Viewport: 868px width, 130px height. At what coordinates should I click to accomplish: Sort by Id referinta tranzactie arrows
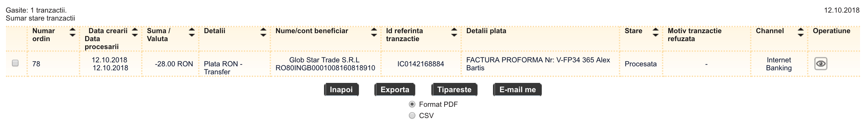pos(454,32)
